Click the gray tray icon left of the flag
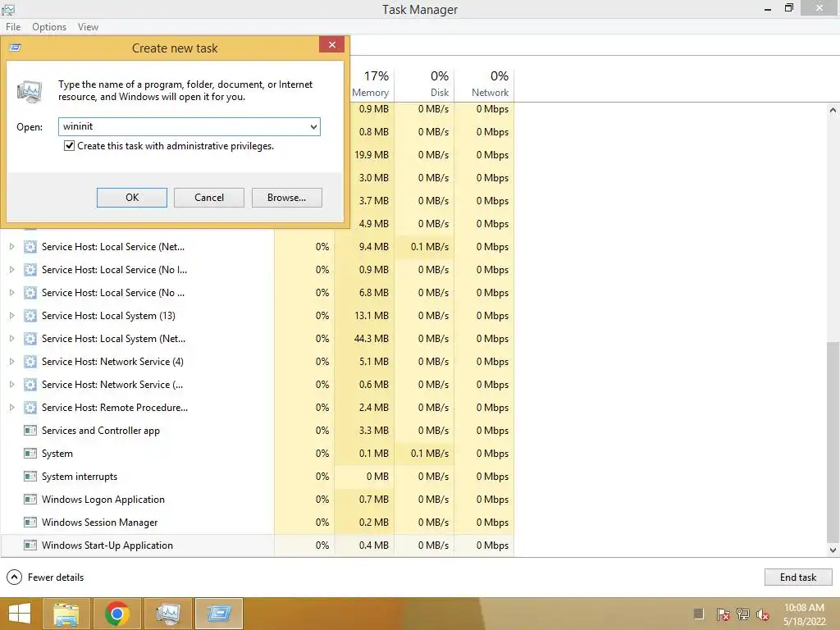840x630 pixels. [x=699, y=614]
